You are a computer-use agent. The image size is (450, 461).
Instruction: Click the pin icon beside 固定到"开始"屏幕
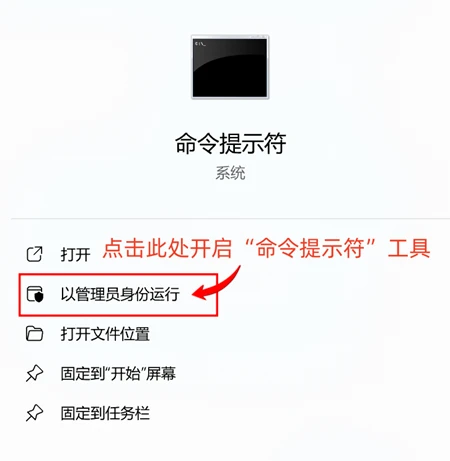(34, 373)
